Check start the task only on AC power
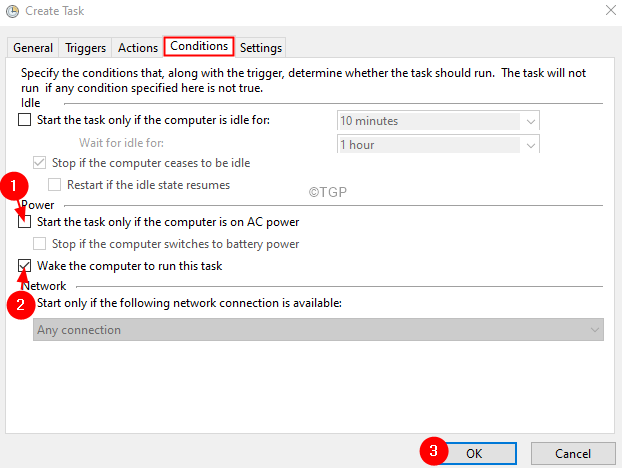622x468 pixels. (25, 222)
